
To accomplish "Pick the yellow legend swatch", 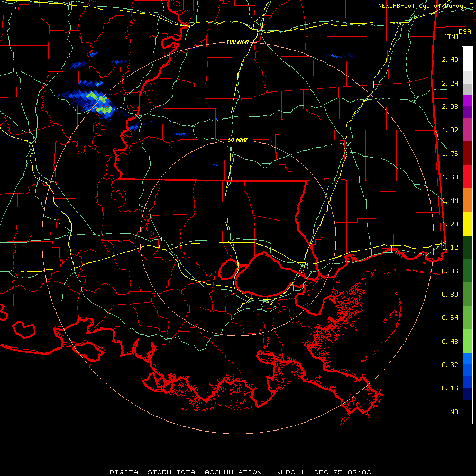I will point(467,224).
